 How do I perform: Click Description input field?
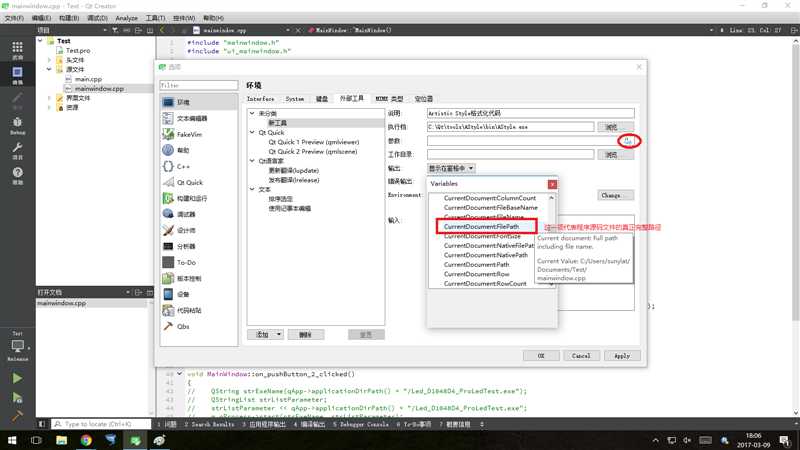tap(531, 113)
